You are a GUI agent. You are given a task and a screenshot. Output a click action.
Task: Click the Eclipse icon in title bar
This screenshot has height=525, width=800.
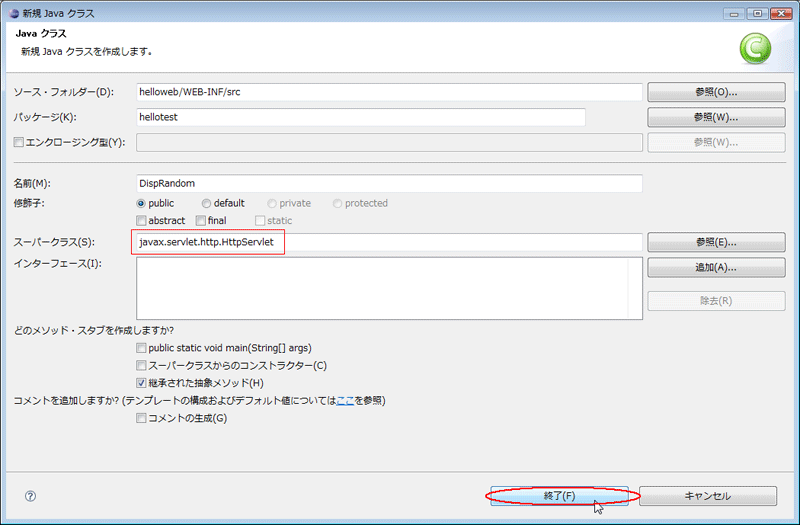tap(14, 13)
